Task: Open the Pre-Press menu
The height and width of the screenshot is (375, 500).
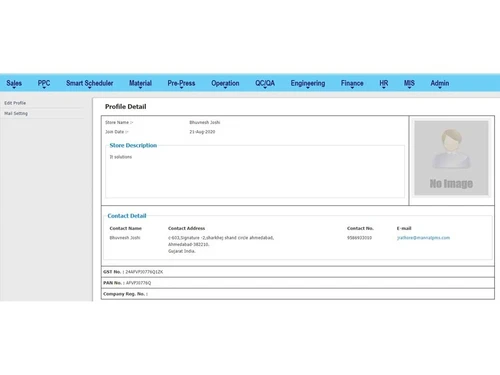Action: click(x=181, y=83)
